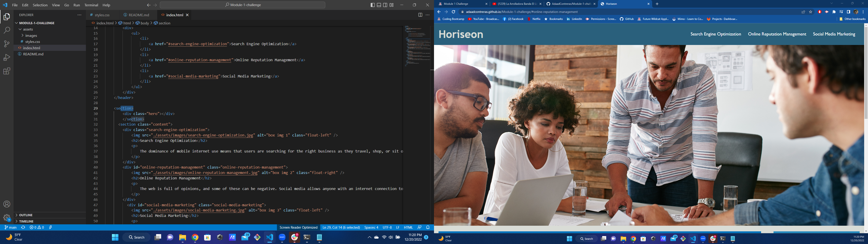This screenshot has width=868, height=244.
Task: Open the Chrome Extensions puzzle icon
Action: [x=834, y=12]
